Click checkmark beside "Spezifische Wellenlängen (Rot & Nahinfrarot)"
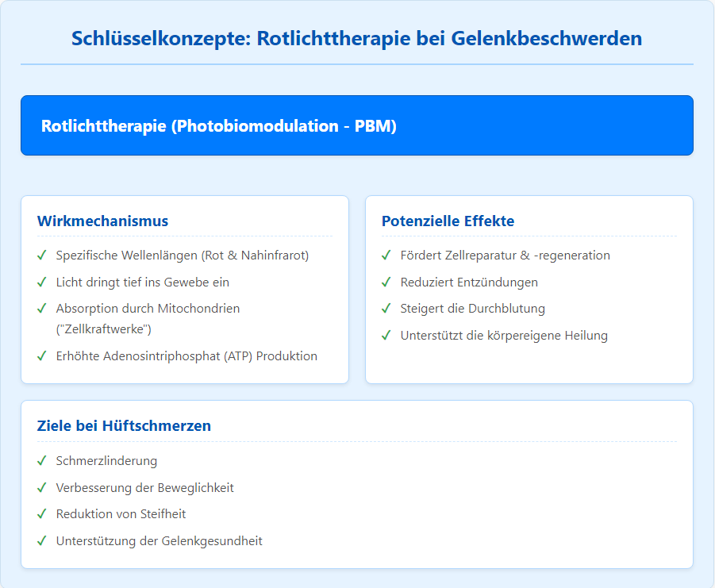The image size is (715, 588). point(42,256)
